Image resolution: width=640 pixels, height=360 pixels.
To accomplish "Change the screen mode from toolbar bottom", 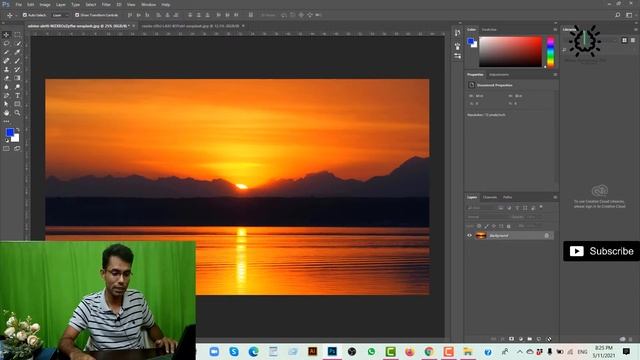I will tap(17, 149).
